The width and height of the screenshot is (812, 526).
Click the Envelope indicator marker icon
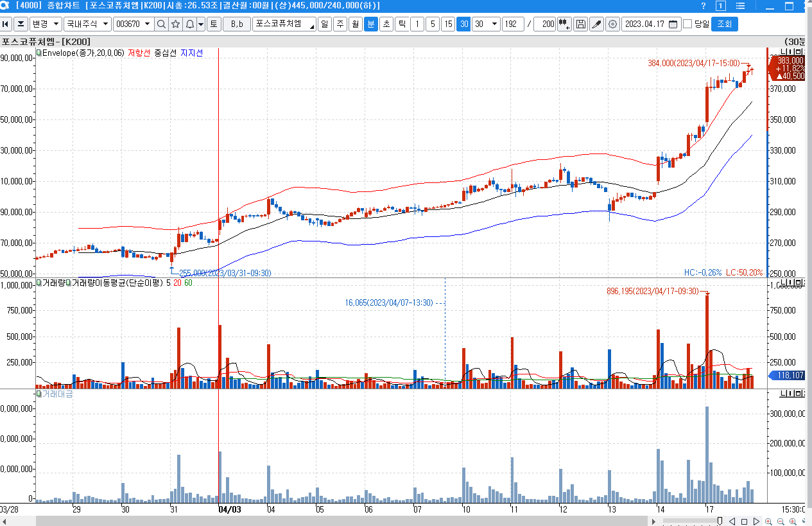(39, 53)
